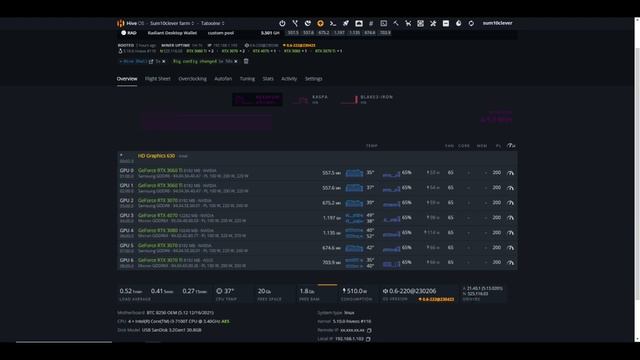Open the power actions icon in toolbar
The height and width of the screenshot is (360, 640).
point(282,23)
